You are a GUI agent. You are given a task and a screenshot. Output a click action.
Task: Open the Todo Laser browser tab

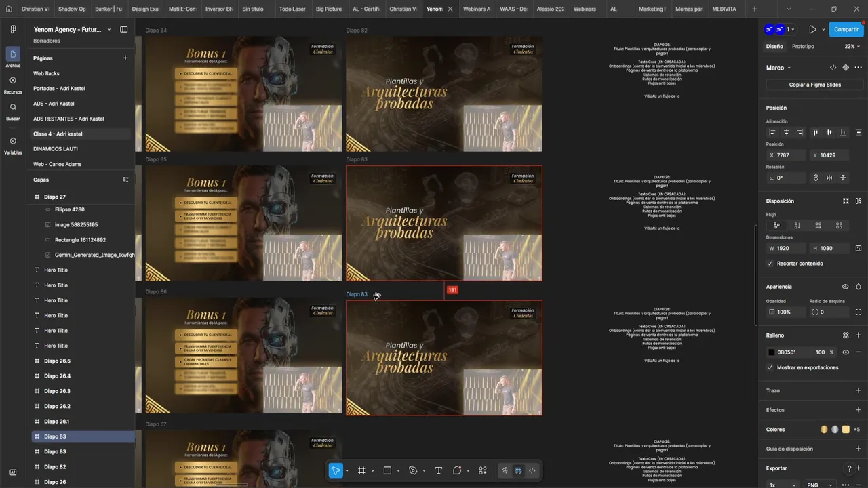[x=292, y=9]
